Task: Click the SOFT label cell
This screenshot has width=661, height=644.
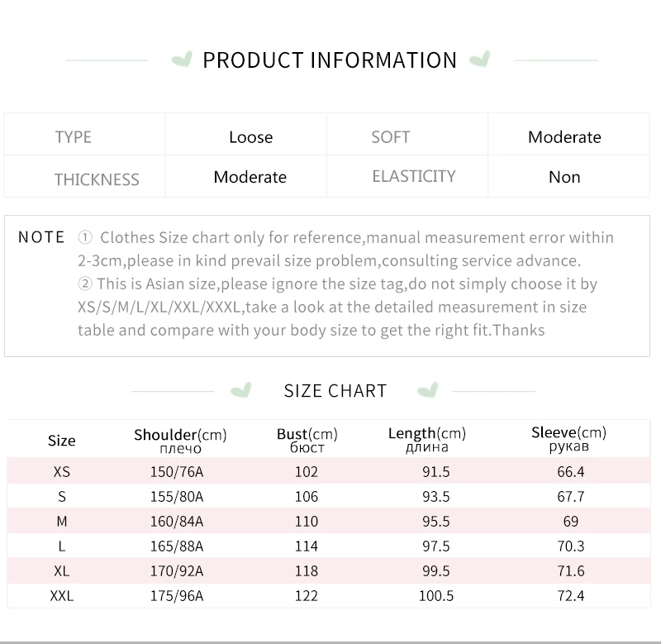Action: pyautogui.click(x=407, y=134)
